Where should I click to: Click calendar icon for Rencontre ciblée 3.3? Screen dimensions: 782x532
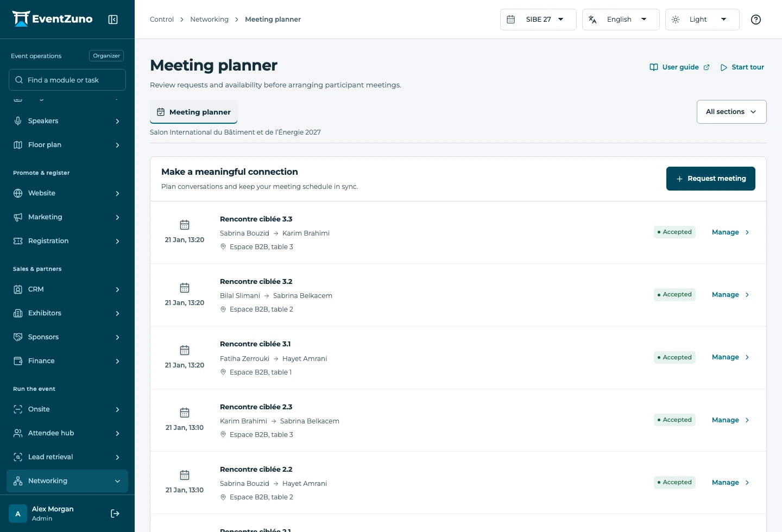185,225
